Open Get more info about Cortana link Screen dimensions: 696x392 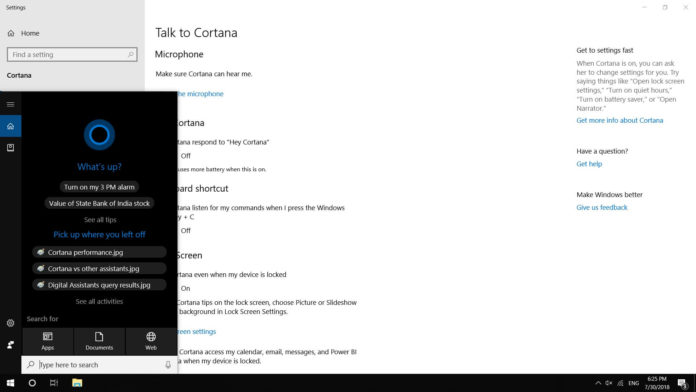pos(620,120)
